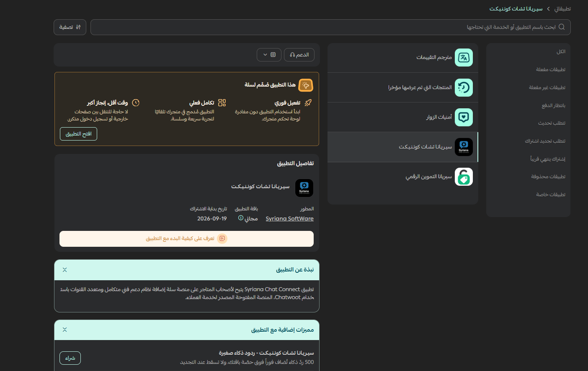The width and height of the screenshot is (588, 371).
Task: Click سيريانا تشات كونيكت - ردود ذكاء صغيرة title
Action: click(266, 353)
